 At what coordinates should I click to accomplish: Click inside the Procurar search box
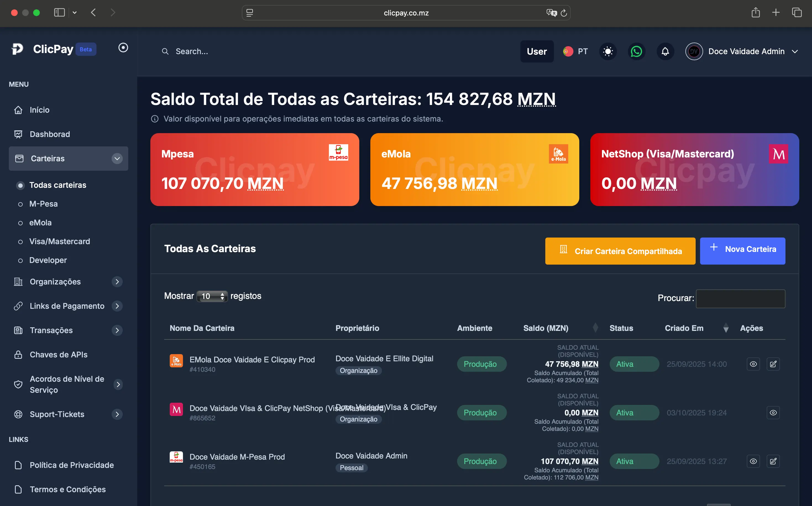click(x=740, y=299)
